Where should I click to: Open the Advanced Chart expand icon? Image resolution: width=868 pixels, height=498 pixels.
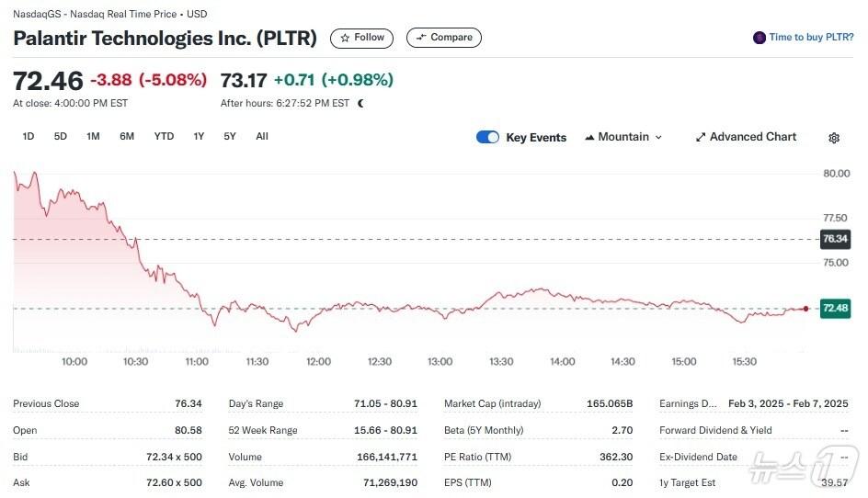pos(701,137)
